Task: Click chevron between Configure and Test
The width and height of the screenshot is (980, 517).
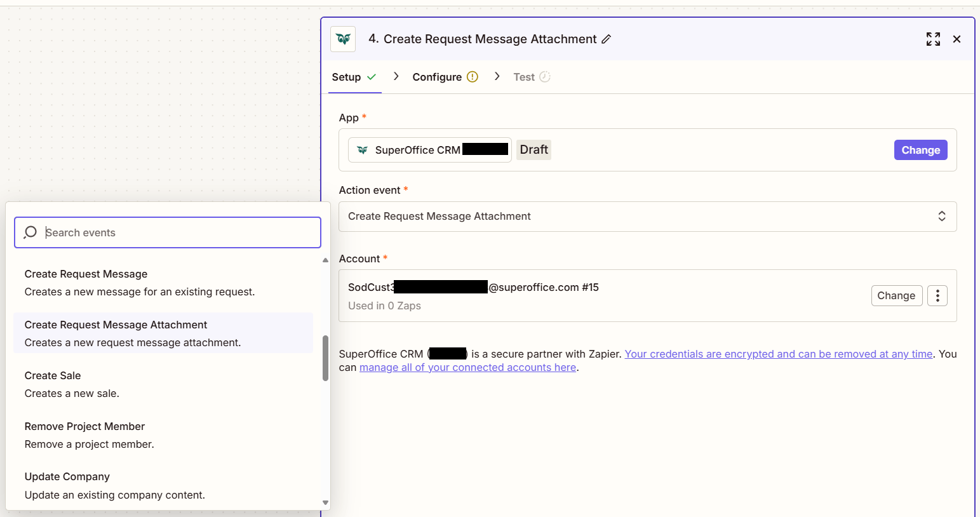Action: tap(497, 76)
